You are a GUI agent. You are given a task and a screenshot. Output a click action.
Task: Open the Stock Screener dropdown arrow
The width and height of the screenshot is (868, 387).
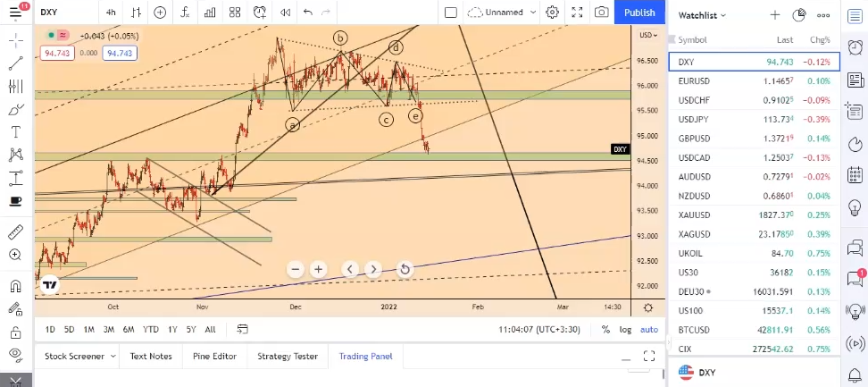pyautogui.click(x=113, y=356)
